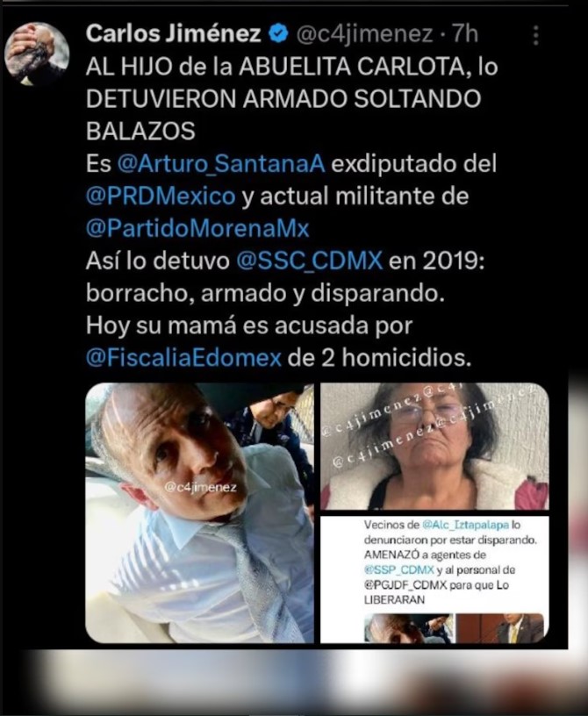Image resolution: width=588 pixels, height=716 pixels.
Task: Click the blue verified badge icon
Action: pos(278,34)
